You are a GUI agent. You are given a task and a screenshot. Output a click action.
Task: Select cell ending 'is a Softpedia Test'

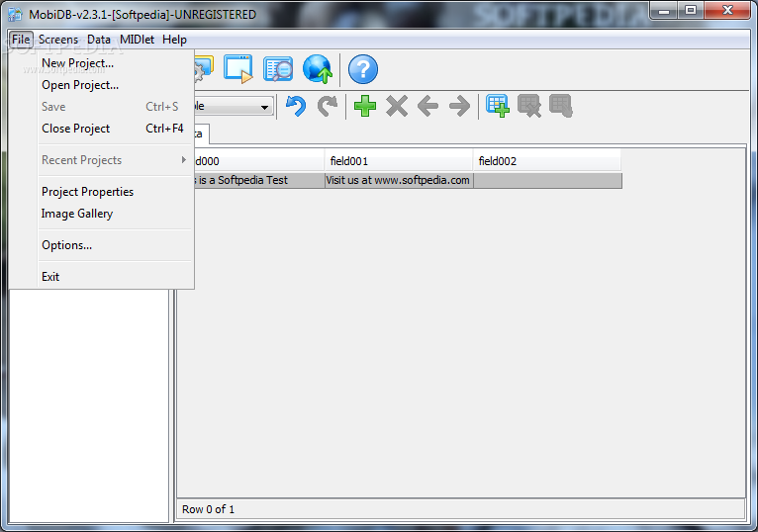(x=258, y=180)
